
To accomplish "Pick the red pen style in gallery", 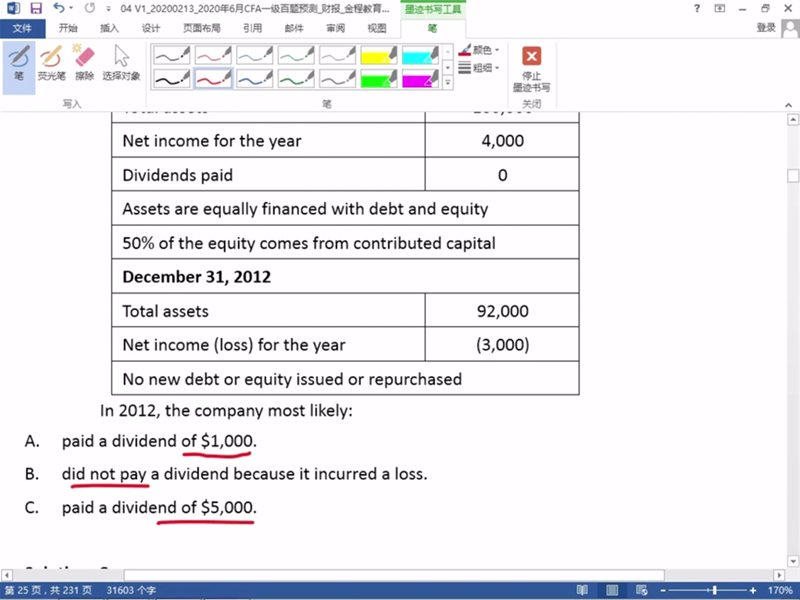I will pos(212,78).
